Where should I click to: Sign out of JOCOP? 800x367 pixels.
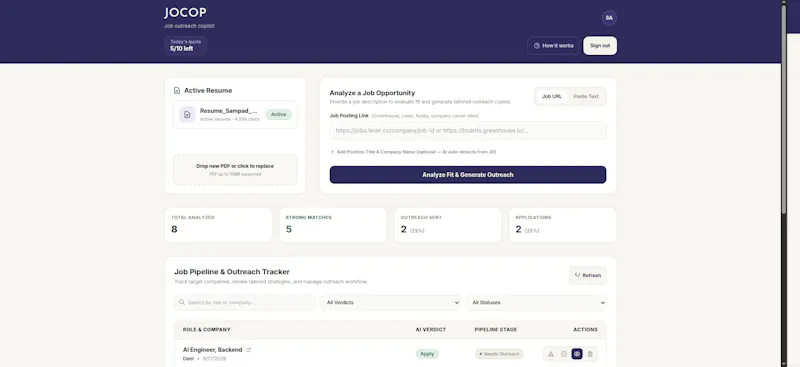pyautogui.click(x=600, y=45)
